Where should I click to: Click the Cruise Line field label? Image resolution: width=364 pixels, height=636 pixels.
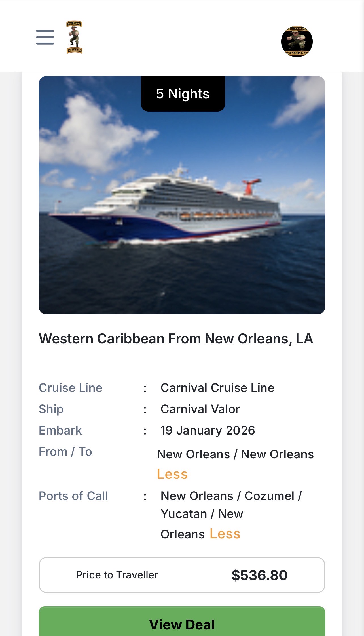[x=71, y=388]
